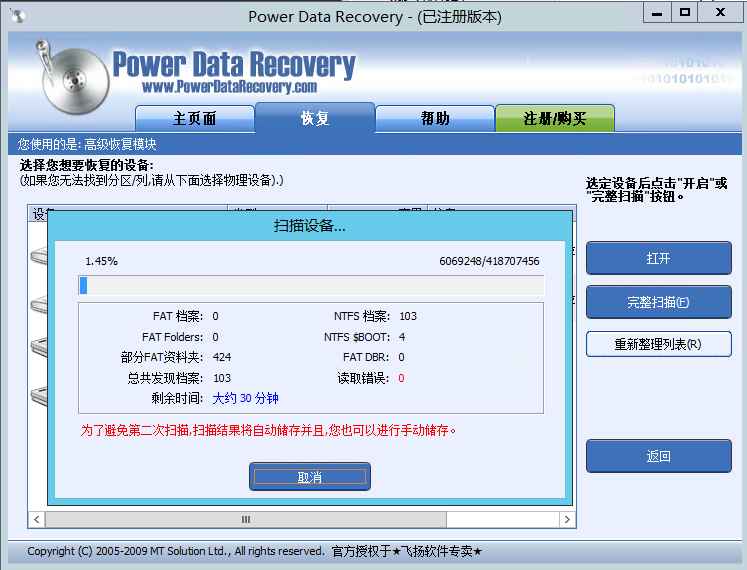Click the NTFS 档案 value 103
The height and width of the screenshot is (570, 747).
(408, 316)
